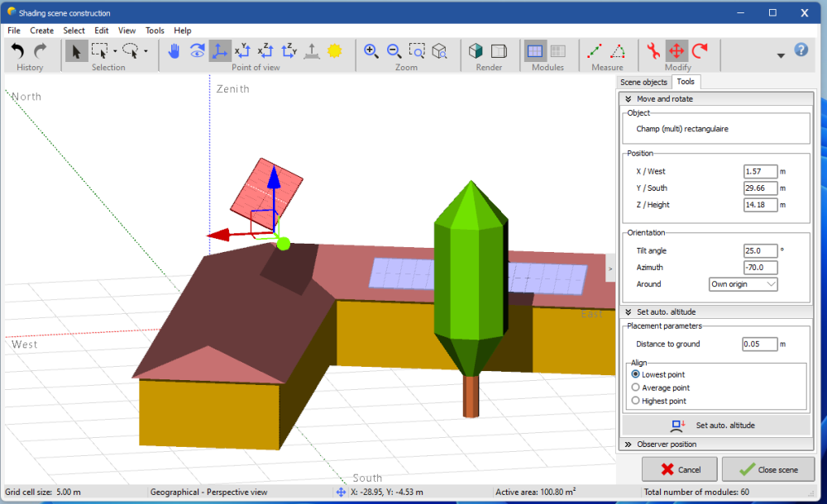
Task: Select the measure distance tool
Action: pyautogui.click(x=595, y=51)
